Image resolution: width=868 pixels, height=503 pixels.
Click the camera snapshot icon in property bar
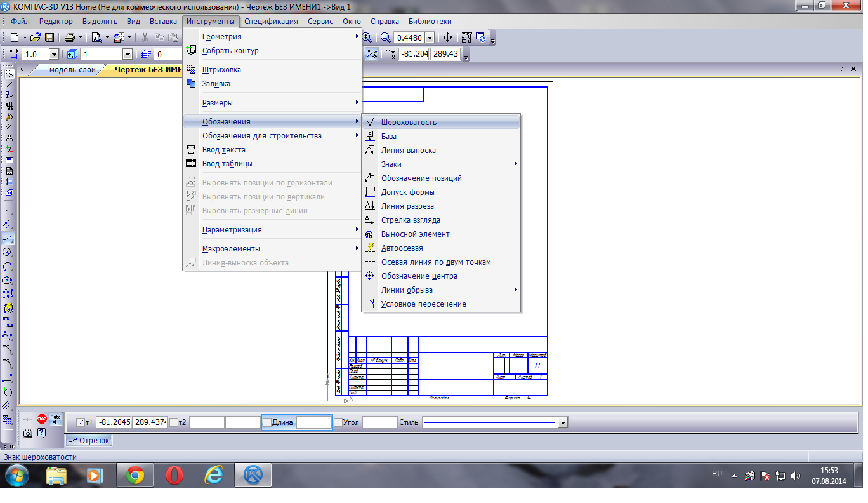click(28, 433)
